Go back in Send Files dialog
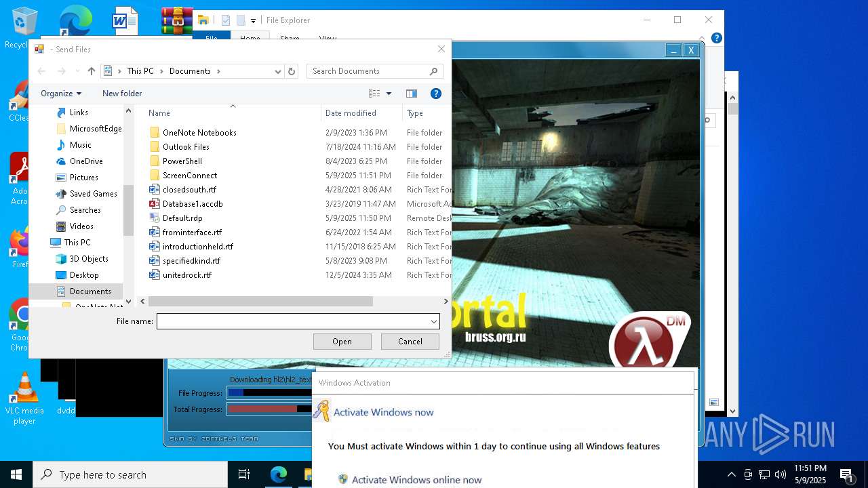 coord(41,71)
